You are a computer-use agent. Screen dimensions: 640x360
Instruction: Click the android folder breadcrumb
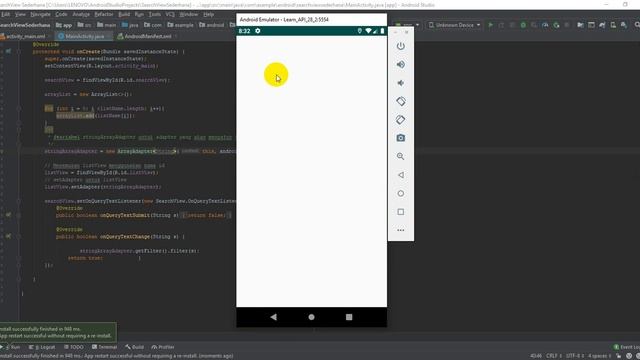point(212,25)
